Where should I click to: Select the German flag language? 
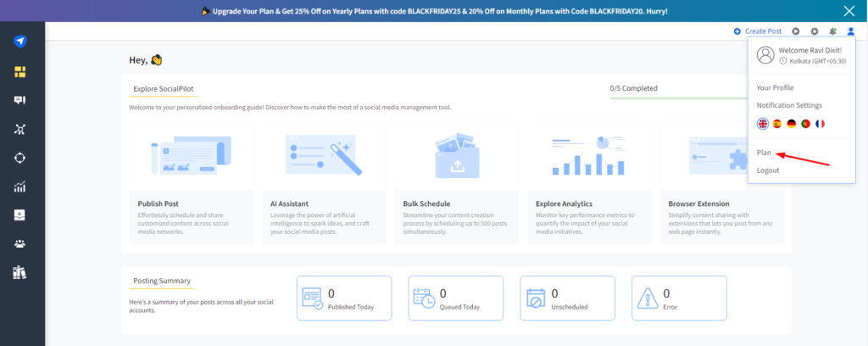point(792,124)
